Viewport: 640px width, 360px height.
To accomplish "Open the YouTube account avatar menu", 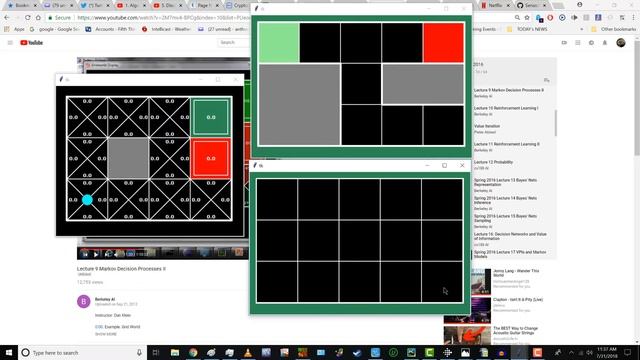I will (x=621, y=42).
